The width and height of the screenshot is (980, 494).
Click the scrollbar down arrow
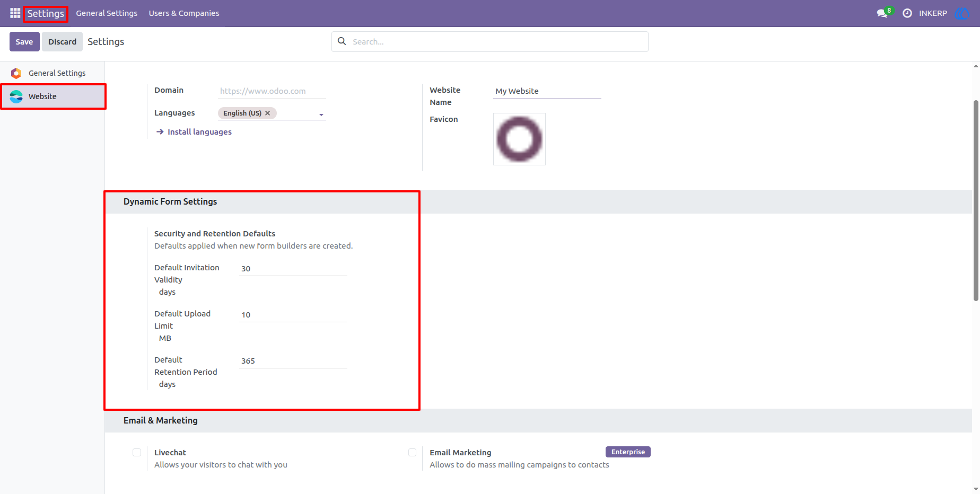(976, 489)
